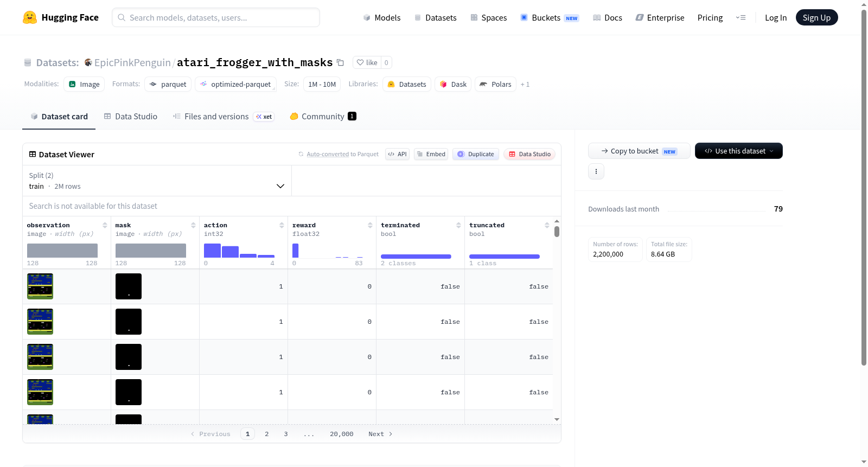The image size is (868, 467).
Task: Open the Use this dataset dropdown
Action: 739,151
